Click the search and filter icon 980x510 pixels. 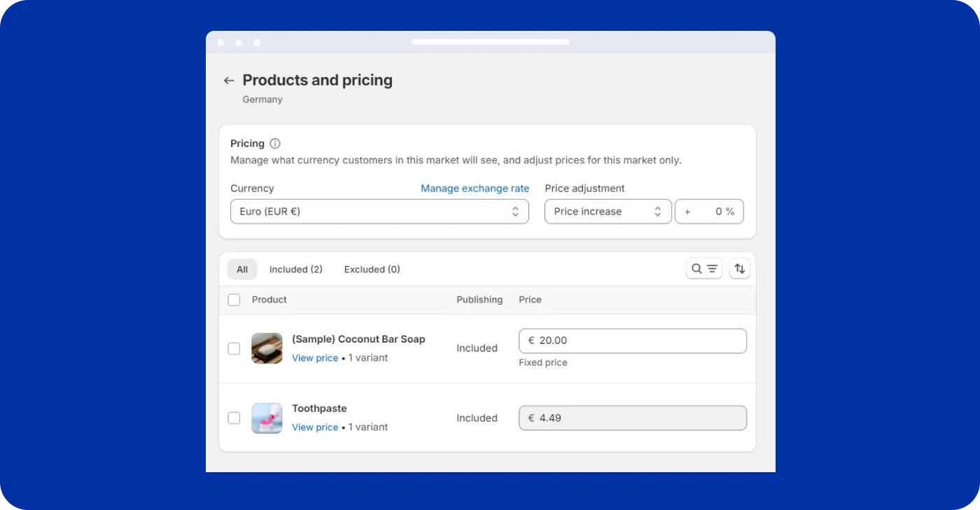pyautogui.click(x=703, y=268)
